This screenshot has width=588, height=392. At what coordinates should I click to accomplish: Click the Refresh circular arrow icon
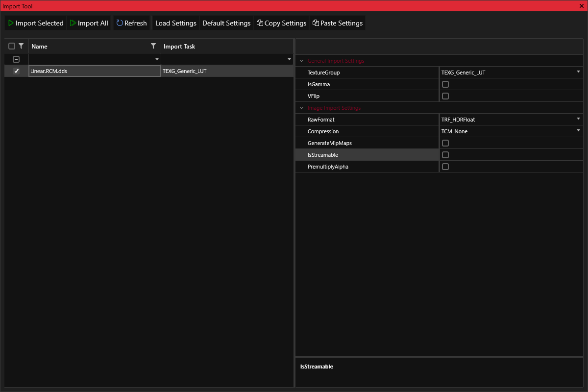pyautogui.click(x=120, y=23)
